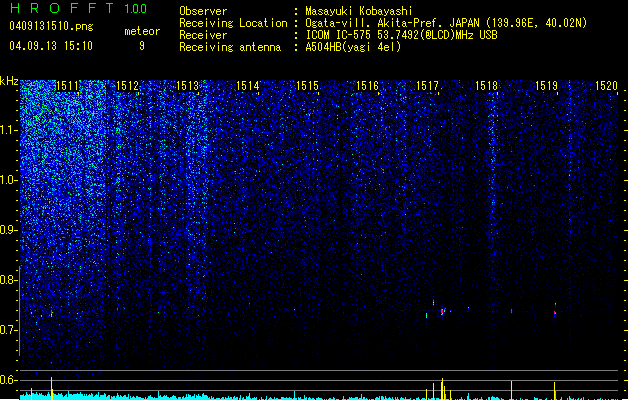The width and height of the screenshot is (629, 400).
Task: Click the meteor label
Action: (142, 31)
